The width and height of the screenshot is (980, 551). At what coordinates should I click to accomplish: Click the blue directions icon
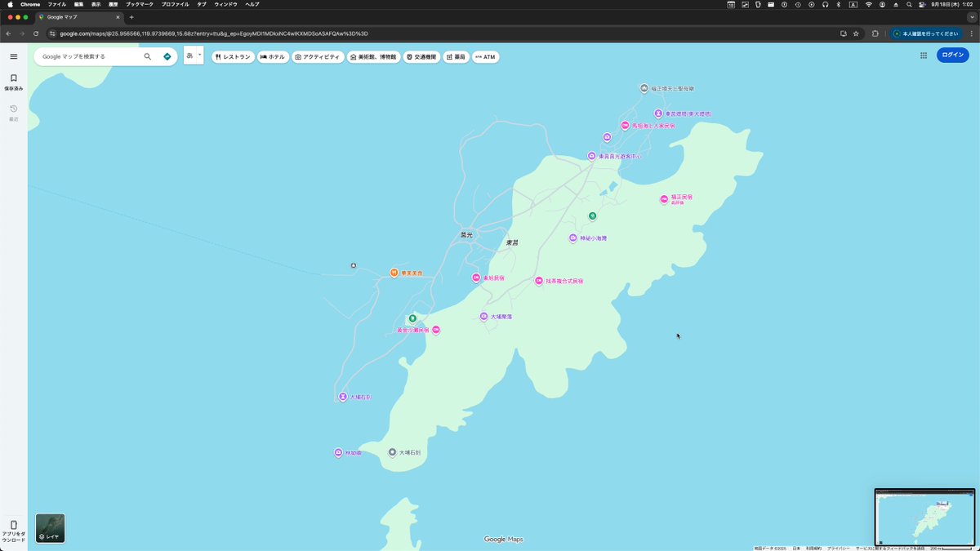[167, 56]
